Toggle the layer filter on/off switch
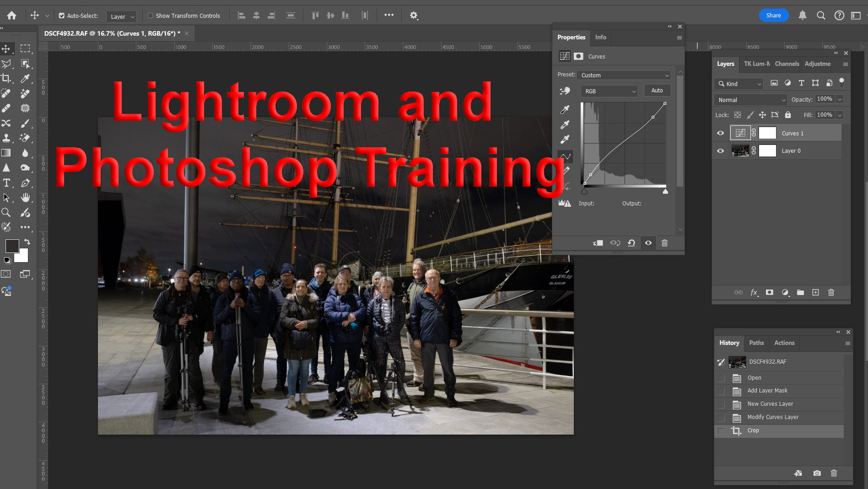This screenshot has width=868, height=489. (841, 82)
